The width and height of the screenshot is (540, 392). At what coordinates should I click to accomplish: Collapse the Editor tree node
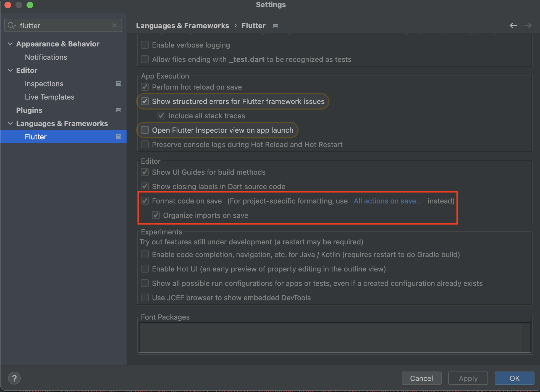(x=10, y=70)
